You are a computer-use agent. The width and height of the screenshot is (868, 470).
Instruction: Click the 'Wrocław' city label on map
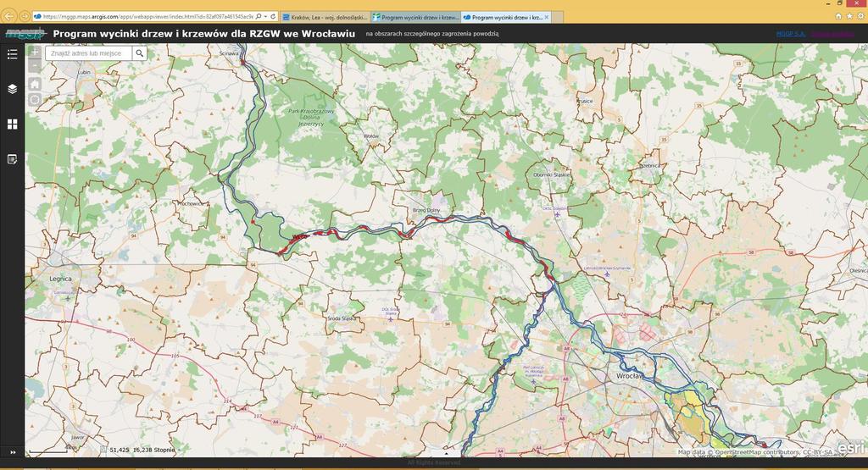point(630,376)
